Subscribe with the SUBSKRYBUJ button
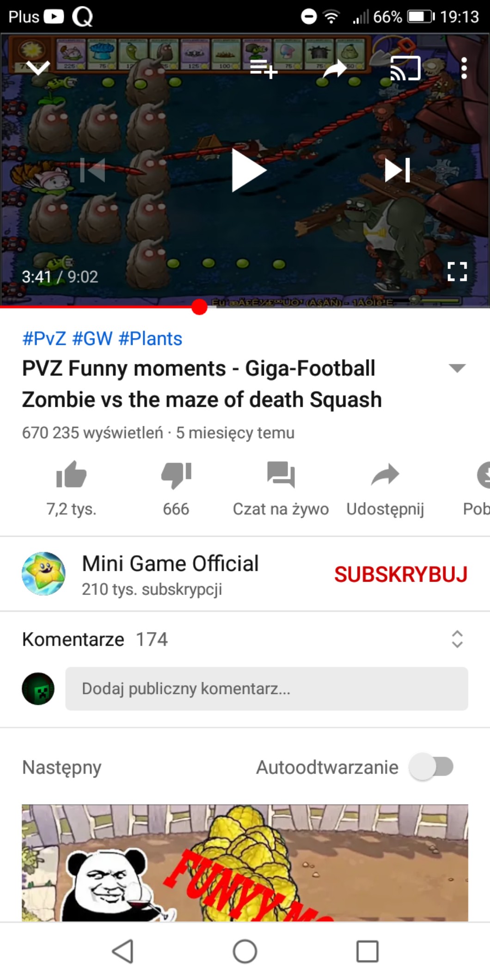490x980 pixels. (x=401, y=574)
